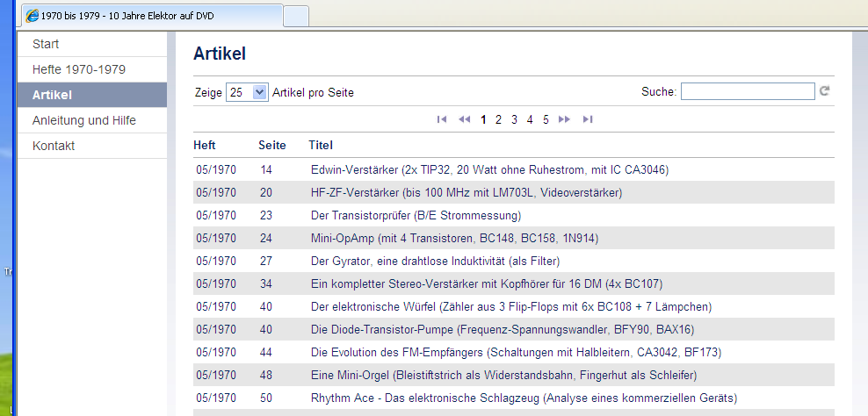
Task: Go to page 2 of results
Action: [x=498, y=119]
